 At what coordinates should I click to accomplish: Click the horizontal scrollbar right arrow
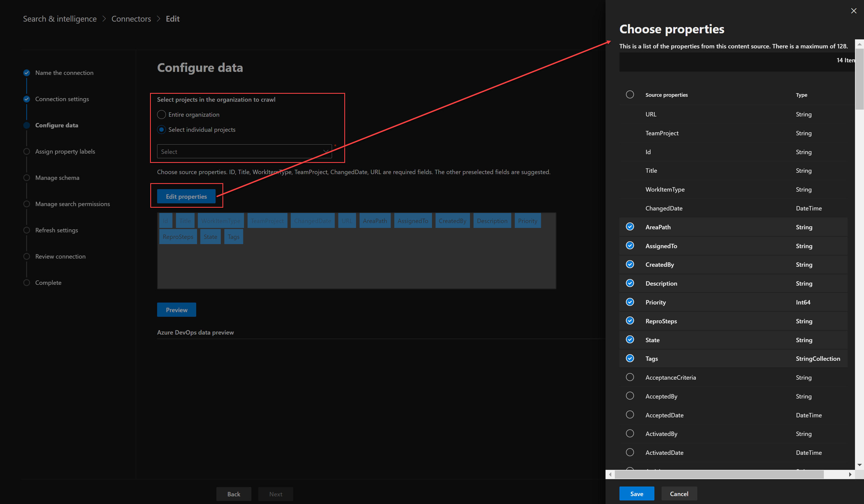pos(850,474)
